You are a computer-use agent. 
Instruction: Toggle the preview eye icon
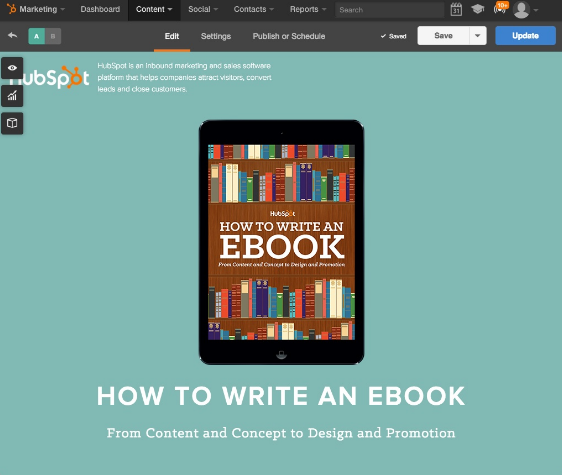pyautogui.click(x=12, y=68)
